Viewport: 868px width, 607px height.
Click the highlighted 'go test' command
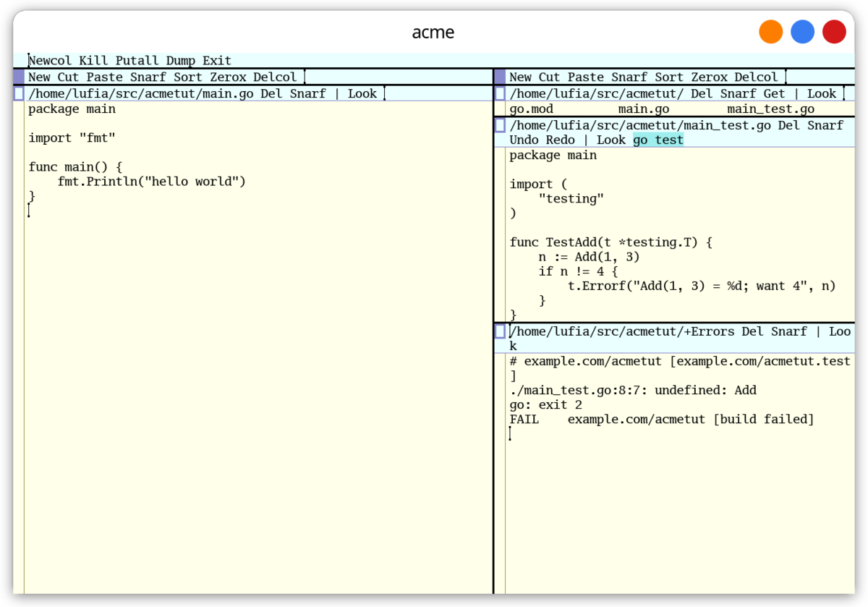(658, 140)
